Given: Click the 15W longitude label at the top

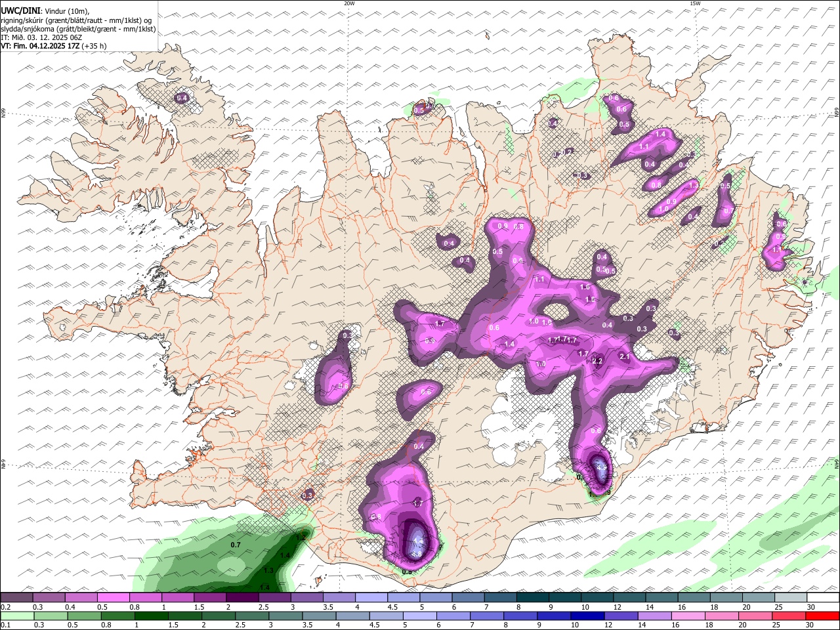Looking at the screenshot, I should click(x=695, y=3).
